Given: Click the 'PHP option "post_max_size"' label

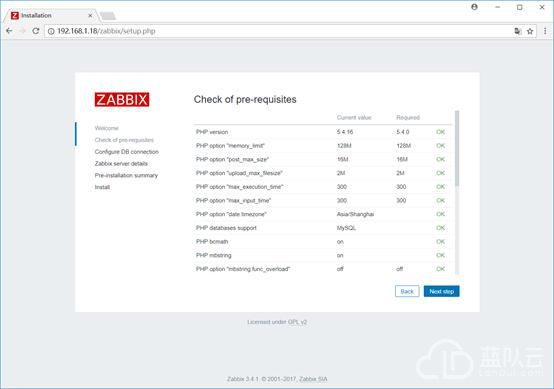Looking at the screenshot, I should pyautogui.click(x=232, y=159).
